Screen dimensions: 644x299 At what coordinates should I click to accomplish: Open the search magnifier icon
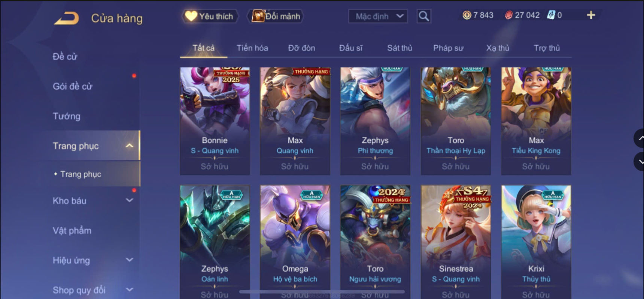click(x=424, y=16)
